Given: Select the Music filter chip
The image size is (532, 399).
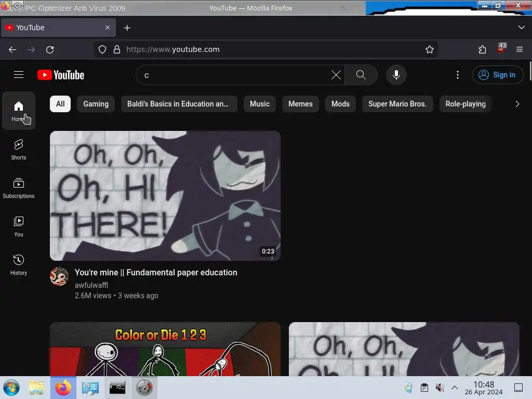Looking at the screenshot, I should tap(260, 104).
